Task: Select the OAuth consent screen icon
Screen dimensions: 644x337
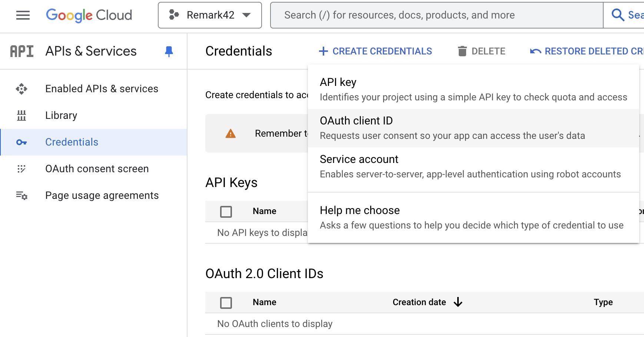Action: coord(22,168)
